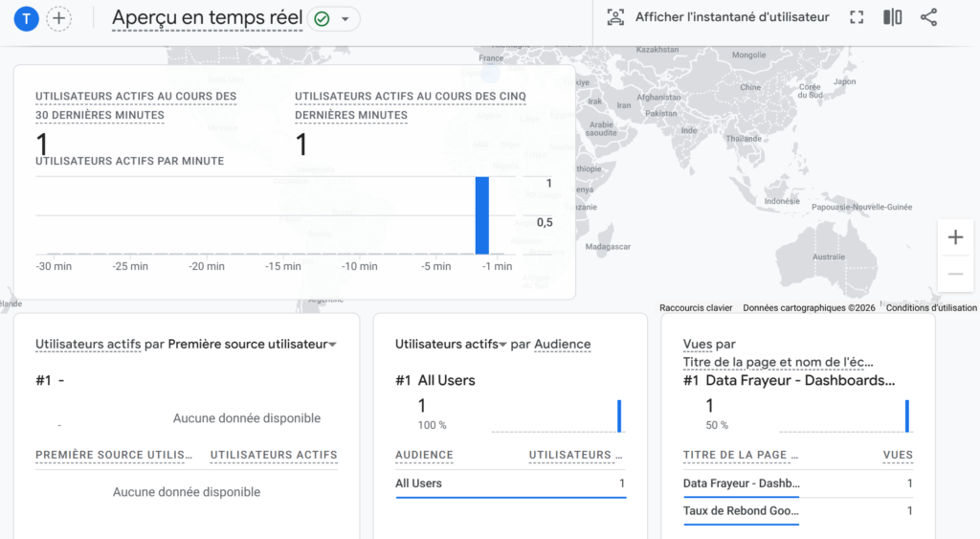
Task: Zoom in on the map
Action: tap(954, 237)
